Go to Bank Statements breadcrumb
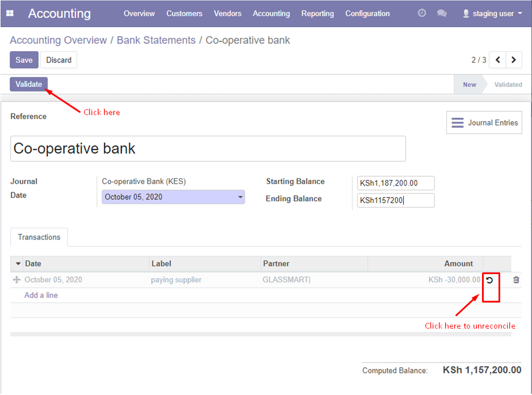Screen dimensions: 532x395 (156, 40)
